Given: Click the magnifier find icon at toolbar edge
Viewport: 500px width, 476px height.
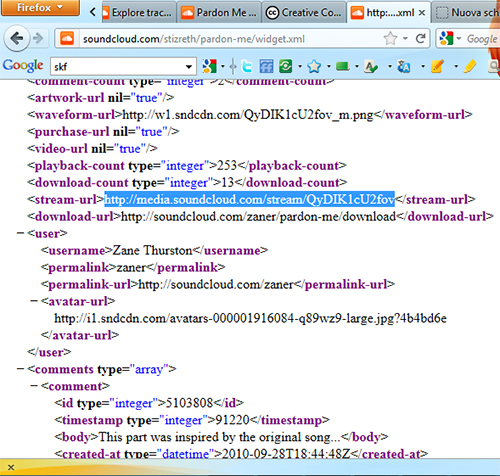Looking at the screenshot, I should (493, 66).
